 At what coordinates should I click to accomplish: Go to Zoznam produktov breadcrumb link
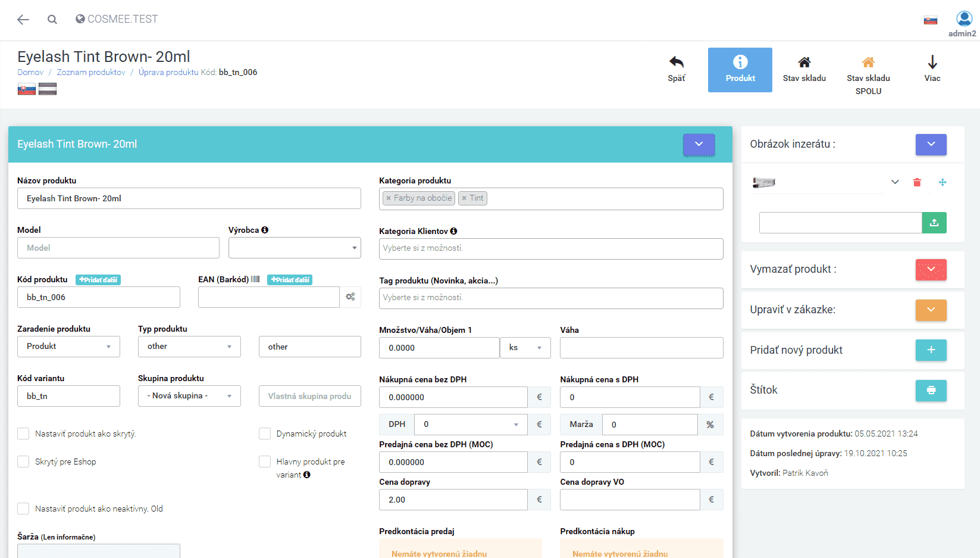pyautogui.click(x=91, y=72)
